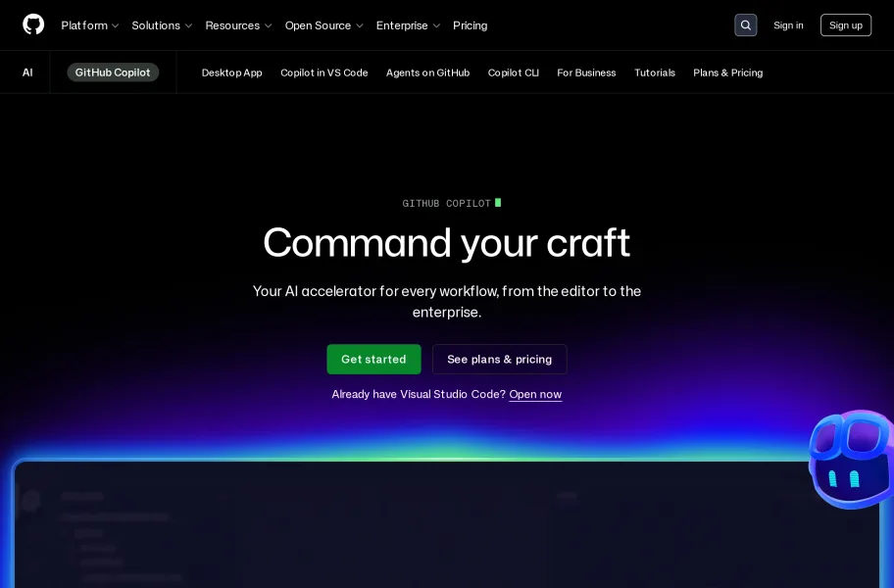Viewport: 894px width, 588px height.
Task: Click the Sign up button
Action: point(846,25)
